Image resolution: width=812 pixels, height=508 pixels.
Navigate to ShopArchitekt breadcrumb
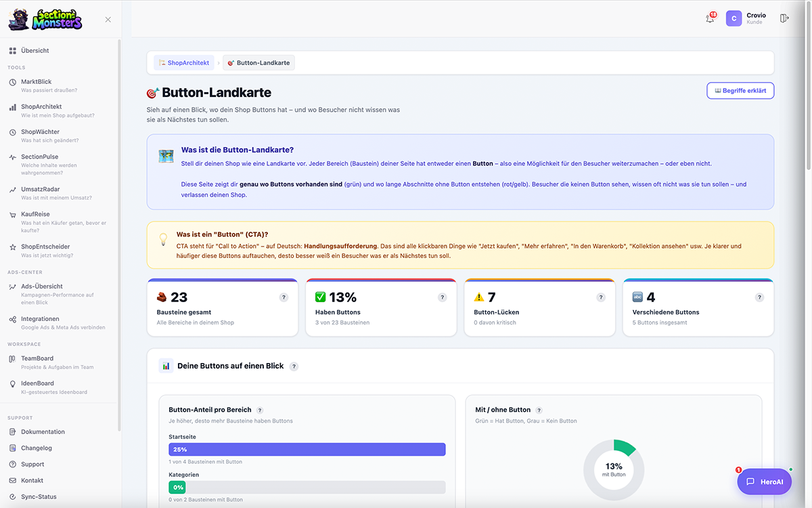point(184,63)
